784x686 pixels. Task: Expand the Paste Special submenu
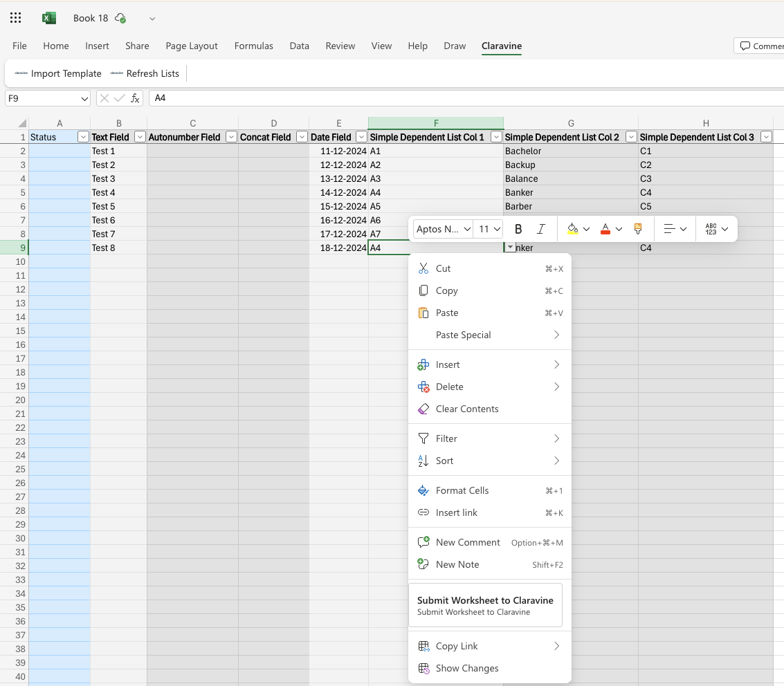click(x=490, y=335)
